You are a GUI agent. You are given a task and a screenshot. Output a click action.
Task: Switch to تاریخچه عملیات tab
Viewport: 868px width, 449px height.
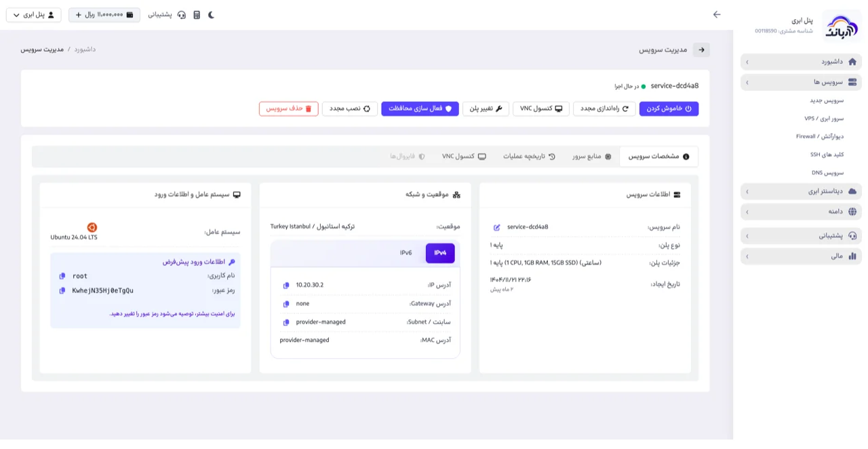[529, 156]
